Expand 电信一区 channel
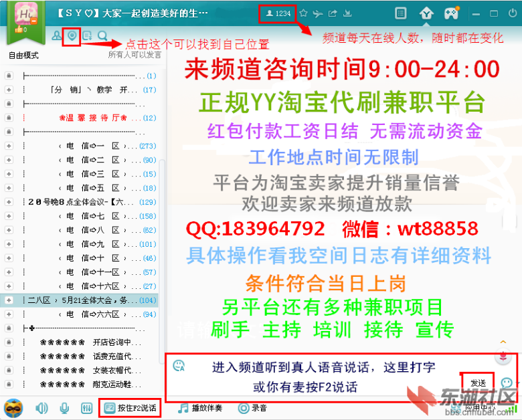The height and width of the screenshot is (420, 522). point(9,146)
